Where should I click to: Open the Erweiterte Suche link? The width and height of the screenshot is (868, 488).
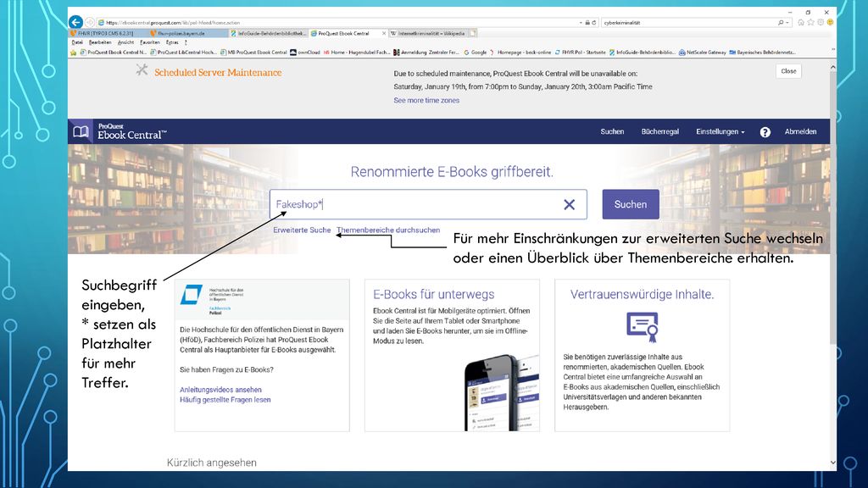(x=302, y=230)
